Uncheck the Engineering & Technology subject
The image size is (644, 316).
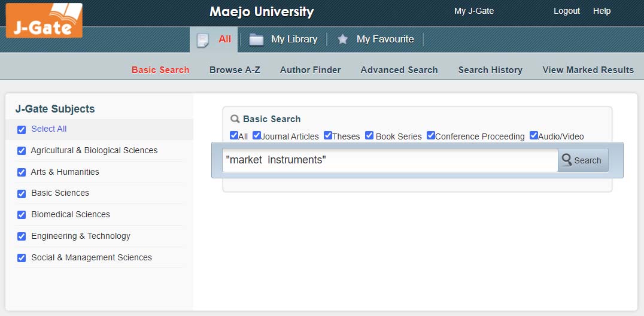pyautogui.click(x=22, y=236)
